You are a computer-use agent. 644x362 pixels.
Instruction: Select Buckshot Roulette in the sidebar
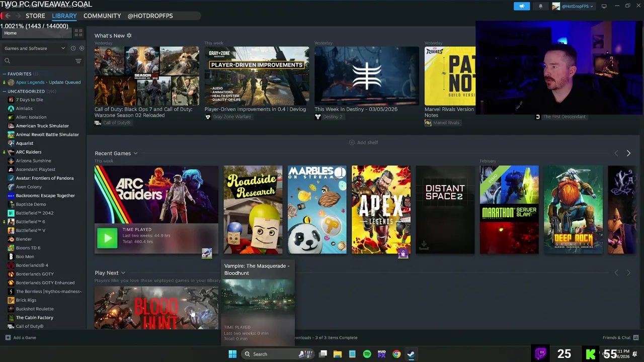point(35,309)
